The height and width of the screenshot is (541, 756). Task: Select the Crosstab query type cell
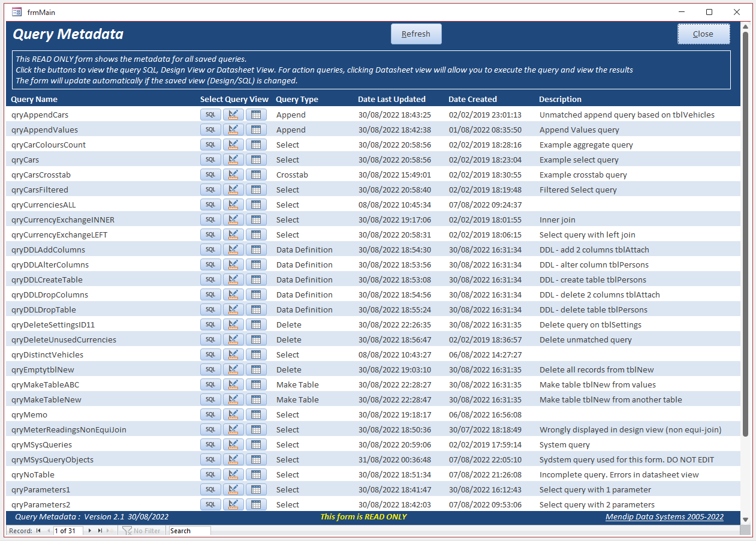point(291,175)
